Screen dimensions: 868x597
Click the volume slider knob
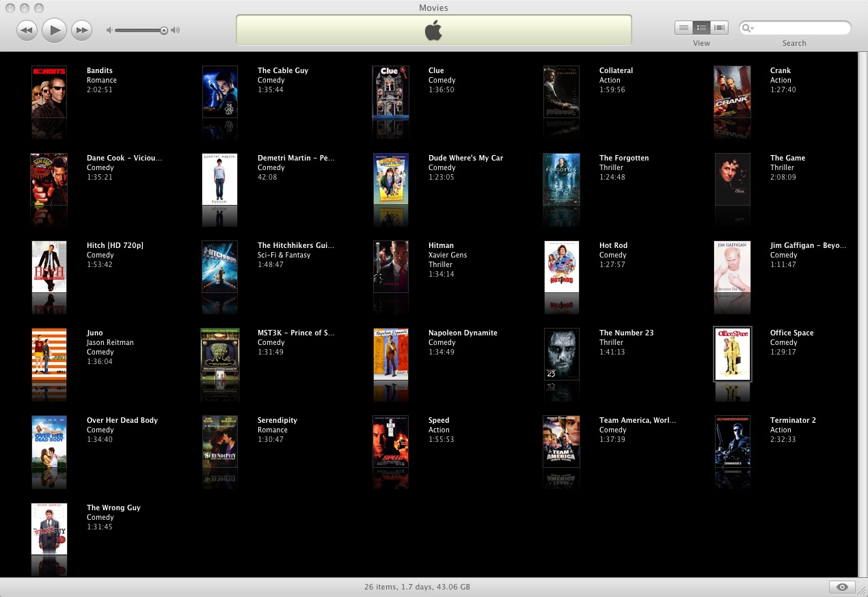pos(164,30)
